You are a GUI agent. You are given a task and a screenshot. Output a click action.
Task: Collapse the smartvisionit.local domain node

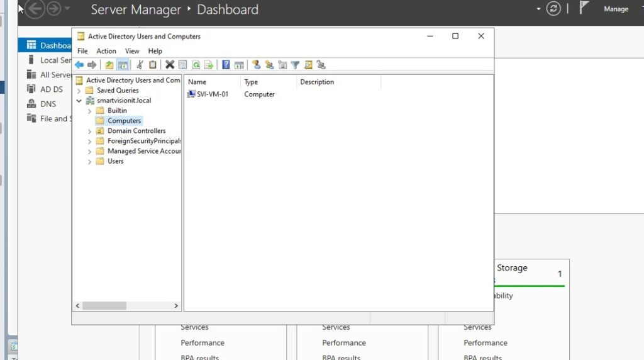[x=79, y=101]
